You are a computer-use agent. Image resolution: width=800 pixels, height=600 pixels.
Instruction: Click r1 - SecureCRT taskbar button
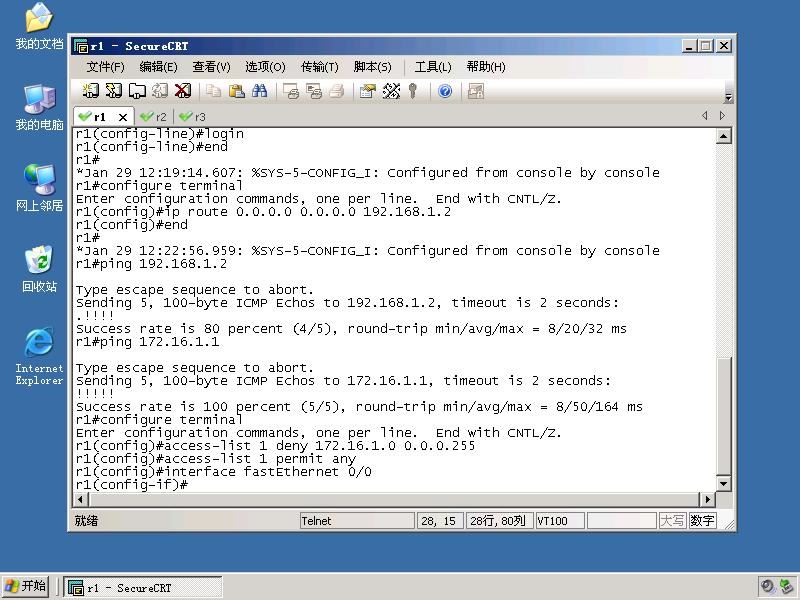[x=143, y=588]
